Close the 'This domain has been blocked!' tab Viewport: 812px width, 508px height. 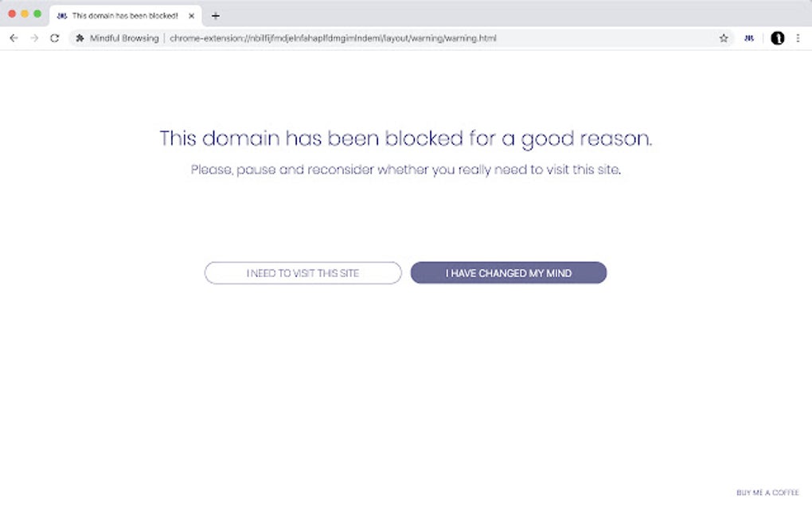pos(191,16)
